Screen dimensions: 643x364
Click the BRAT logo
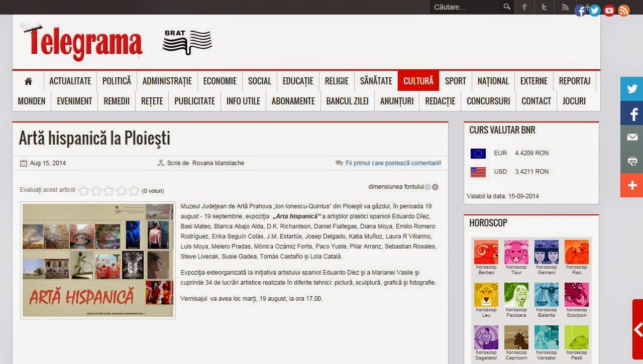[187, 42]
